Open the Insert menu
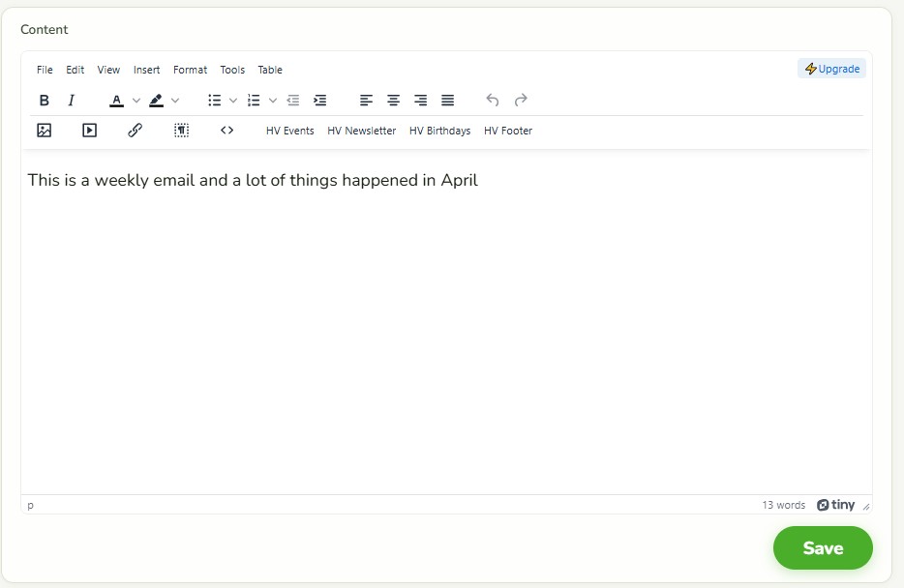The image size is (904, 588). [x=146, y=70]
